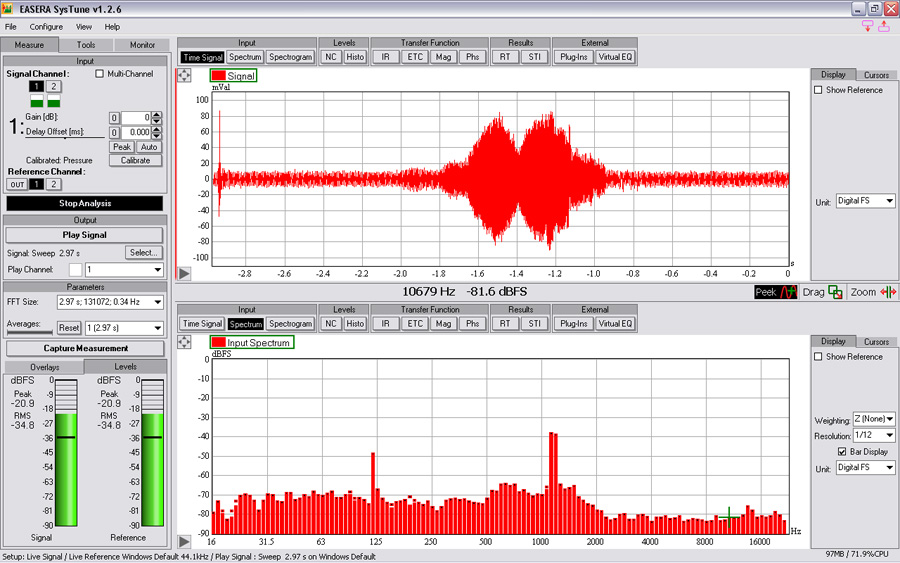Open the Unit dropdown beside the time signal graph
This screenshot has height=563, width=900.
(x=866, y=201)
